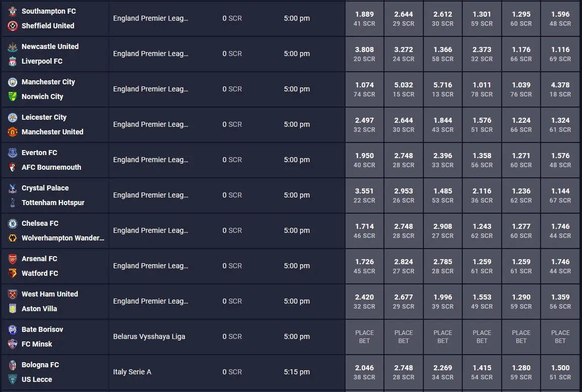Click the Everton FC club crest

point(13,153)
